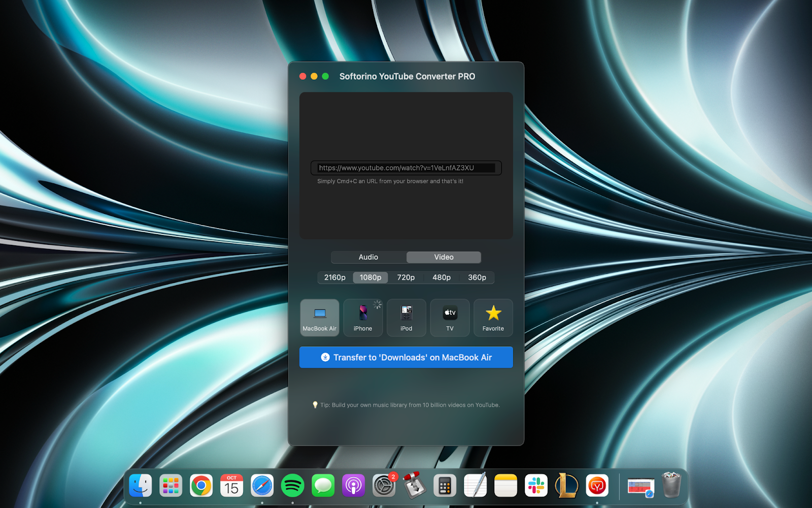Launch League of Legends from the Dock
Image resolution: width=812 pixels, height=508 pixels.
[567, 486]
